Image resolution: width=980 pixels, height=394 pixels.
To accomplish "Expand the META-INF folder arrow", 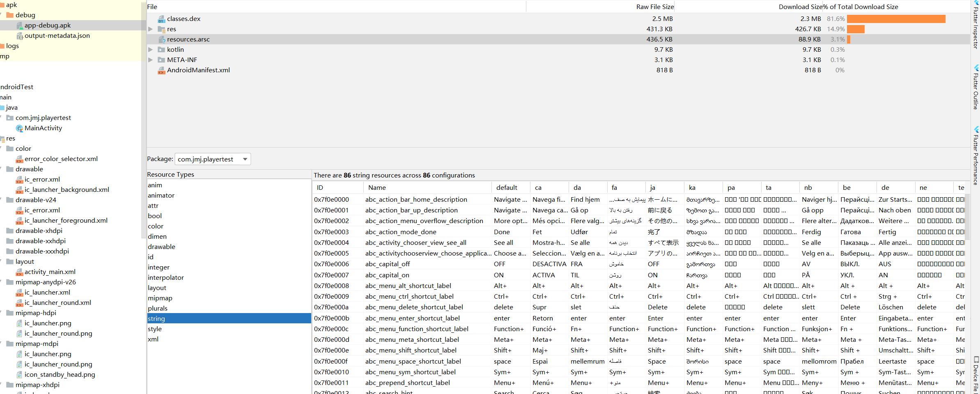I will point(151,60).
